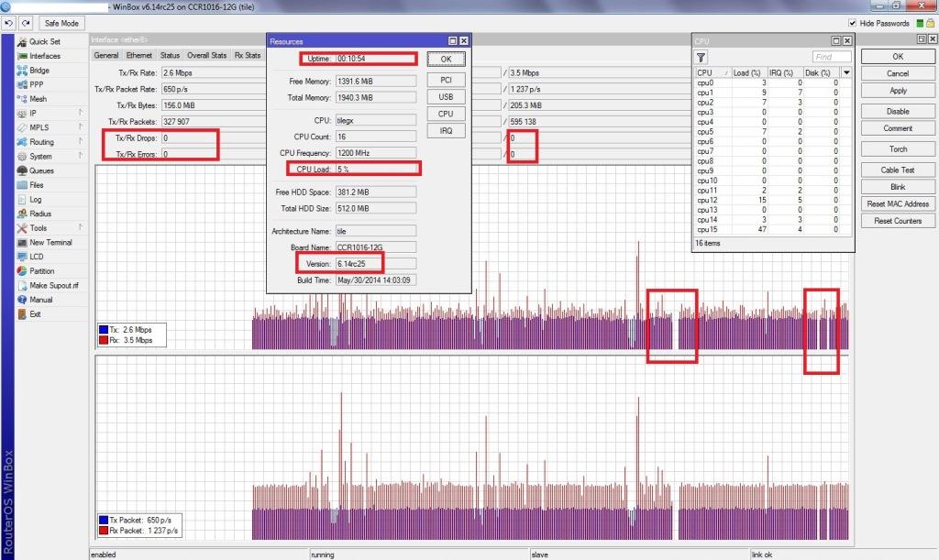Switch to Ethernet tab
Viewport: 939px width, 560px height.
(x=139, y=56)
